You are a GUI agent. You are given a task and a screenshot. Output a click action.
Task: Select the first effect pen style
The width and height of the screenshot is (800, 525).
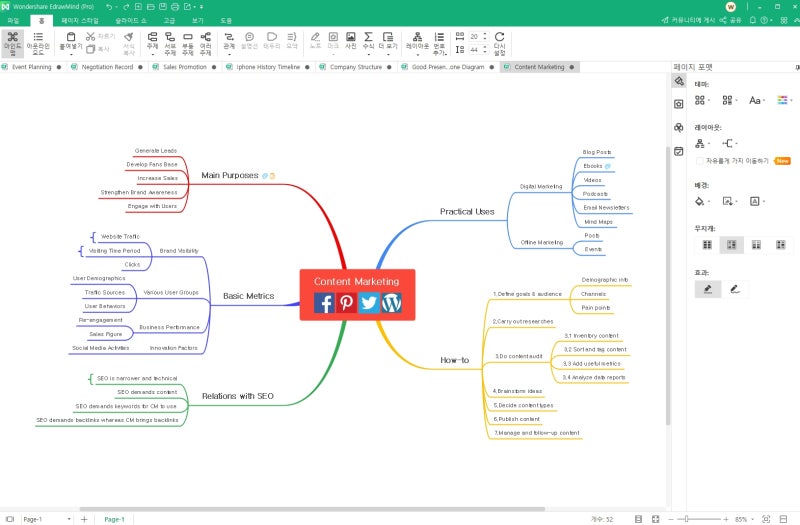(708, 289)
